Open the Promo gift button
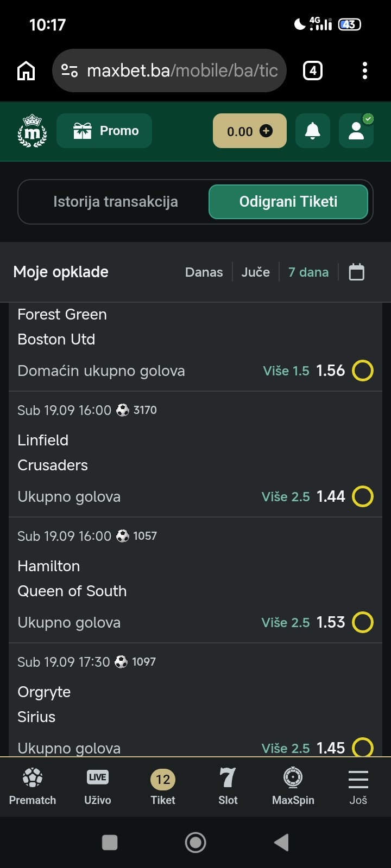The width and height of the screenshot is (391, 868). (104, 131)
